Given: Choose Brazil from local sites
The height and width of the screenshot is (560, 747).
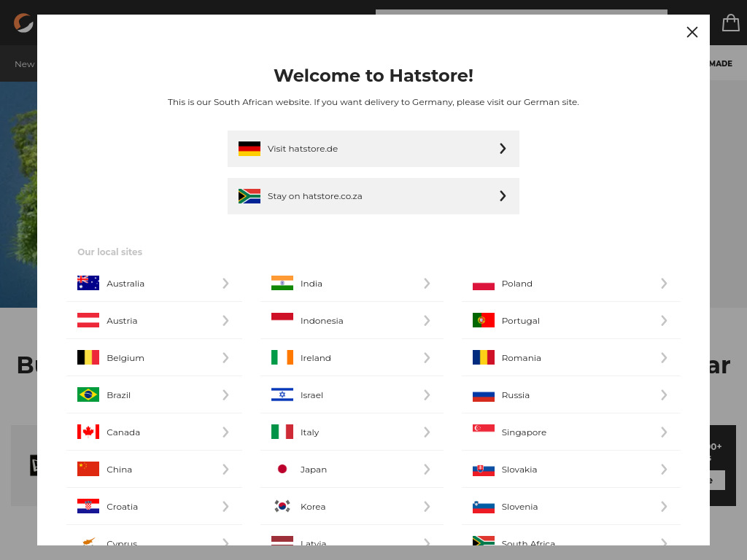Looking at the screenshot, I should click(154, 395).
